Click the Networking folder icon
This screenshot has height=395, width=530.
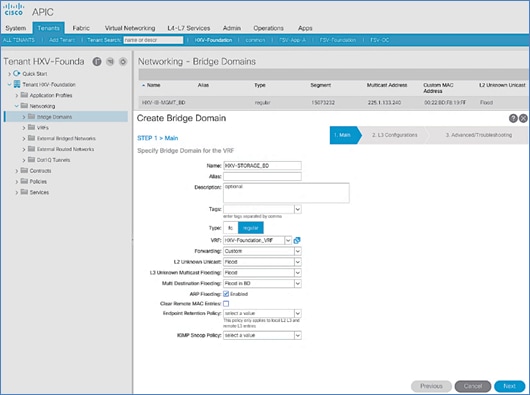click(x=24, y=106)
